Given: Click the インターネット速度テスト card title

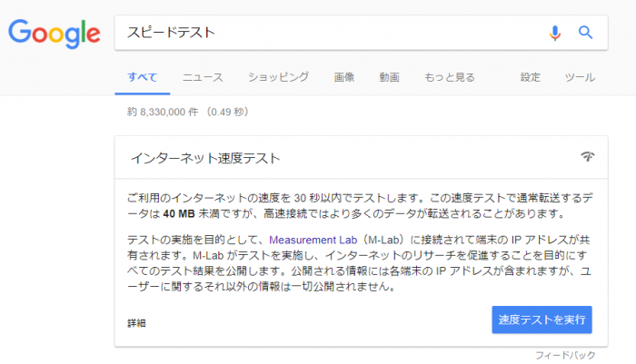Looking at the screenshot, I should (x=205, y=158).
